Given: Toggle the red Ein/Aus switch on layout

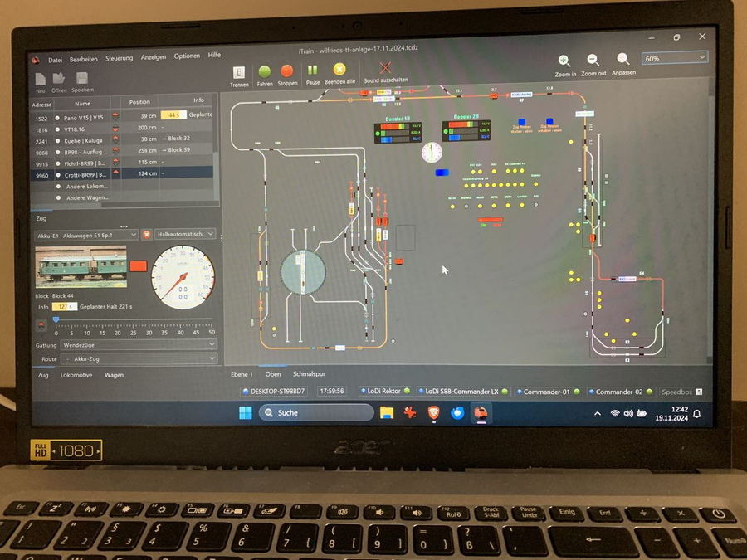Looking at the screenshot, I should point(491,220).
